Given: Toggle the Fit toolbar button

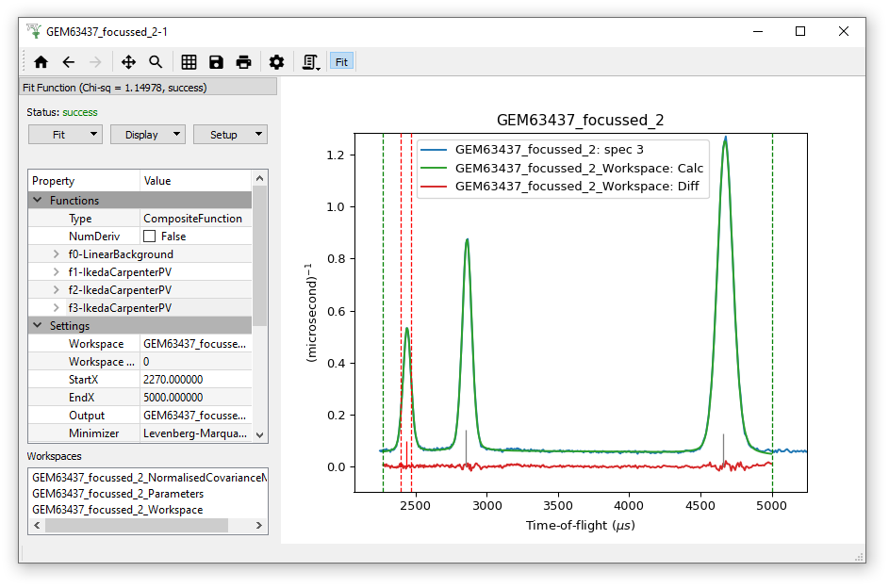Looking at the screenshot, I should click(341, 62).
